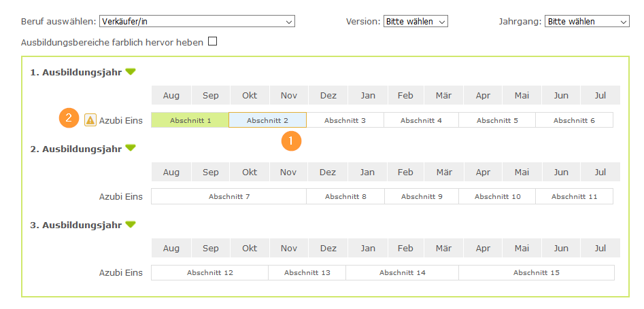Click the Abschnitt 11 segment
The height and width of the screenshot is (309, 644).
(x=574, y=196)
